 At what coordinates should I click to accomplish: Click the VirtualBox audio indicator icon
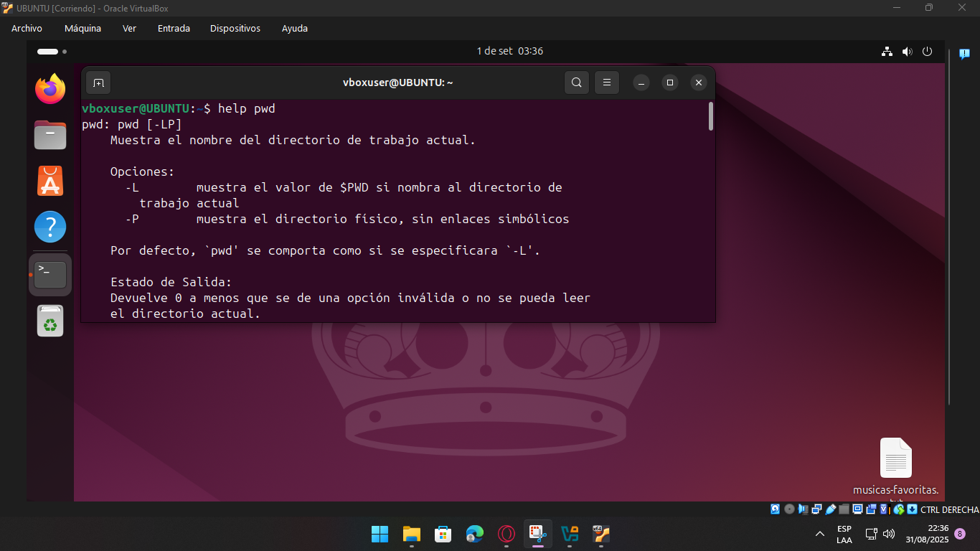click(x=803, y=509)
